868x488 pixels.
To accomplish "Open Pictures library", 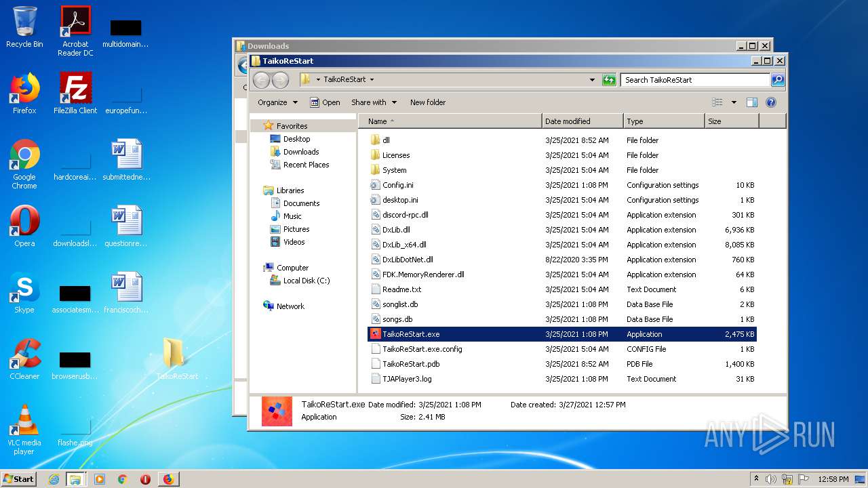I will 296,229.
